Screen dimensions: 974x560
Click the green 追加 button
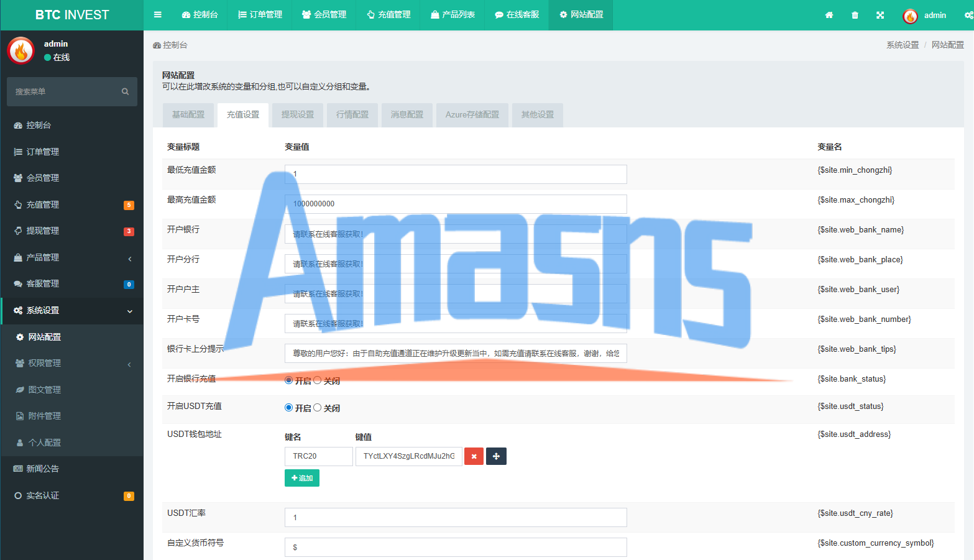click(302, 478)
